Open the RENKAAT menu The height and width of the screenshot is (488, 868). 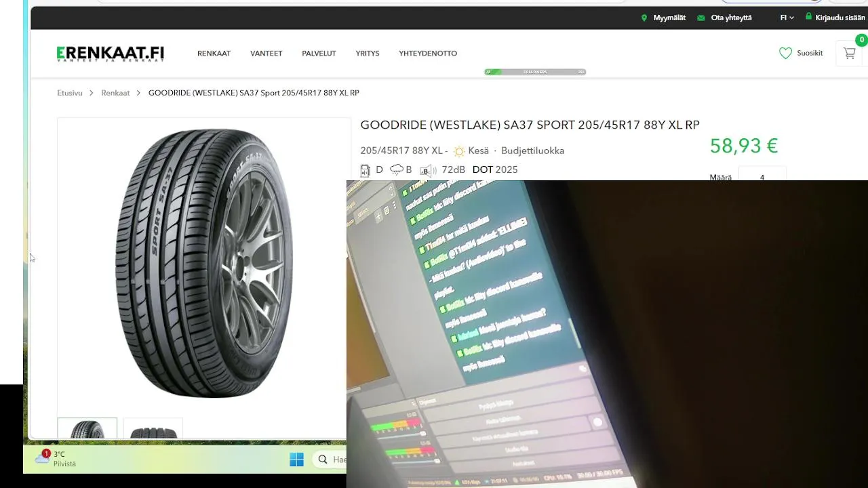click(x=214, y=54)
